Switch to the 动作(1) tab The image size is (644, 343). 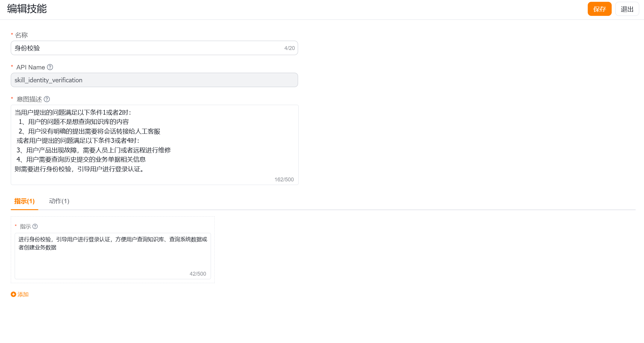(59, 201)
